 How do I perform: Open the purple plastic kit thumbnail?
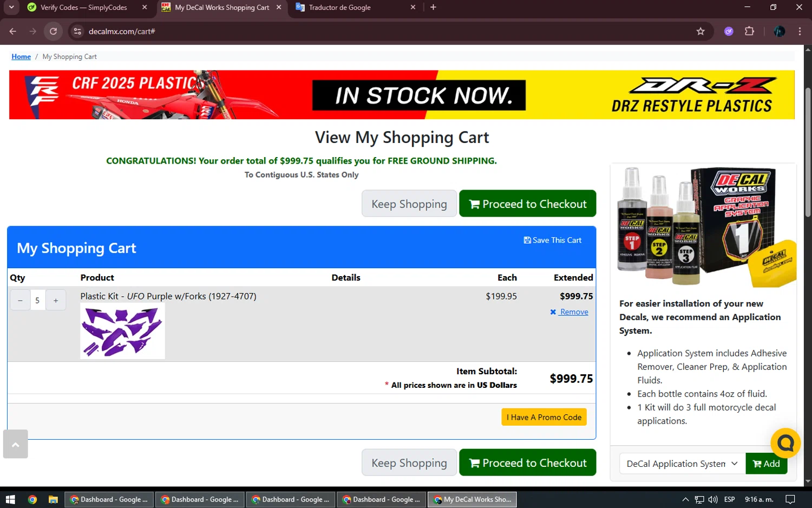(x=122, y=331)
